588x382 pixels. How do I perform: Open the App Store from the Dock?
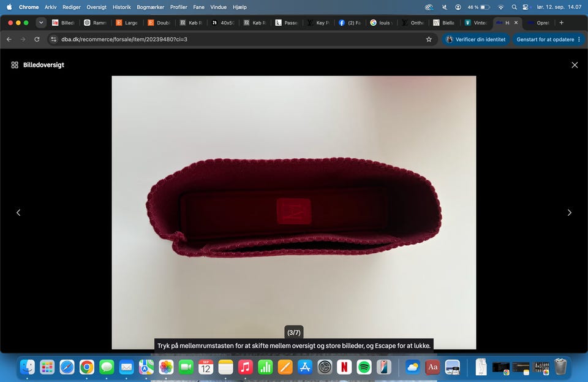click(x=305, y=367)
